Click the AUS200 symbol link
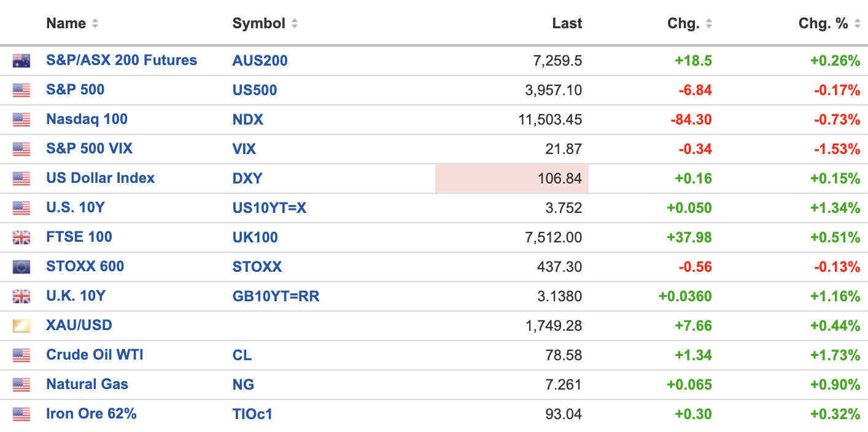Viewport: 868px width, 432px height. click(260, 61)
